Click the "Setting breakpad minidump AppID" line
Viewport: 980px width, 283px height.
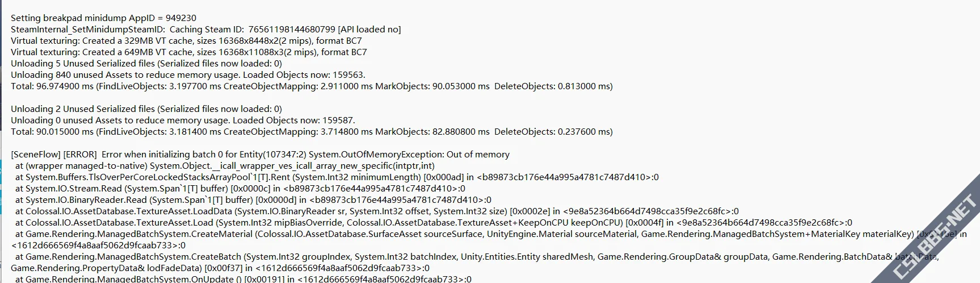103,18
